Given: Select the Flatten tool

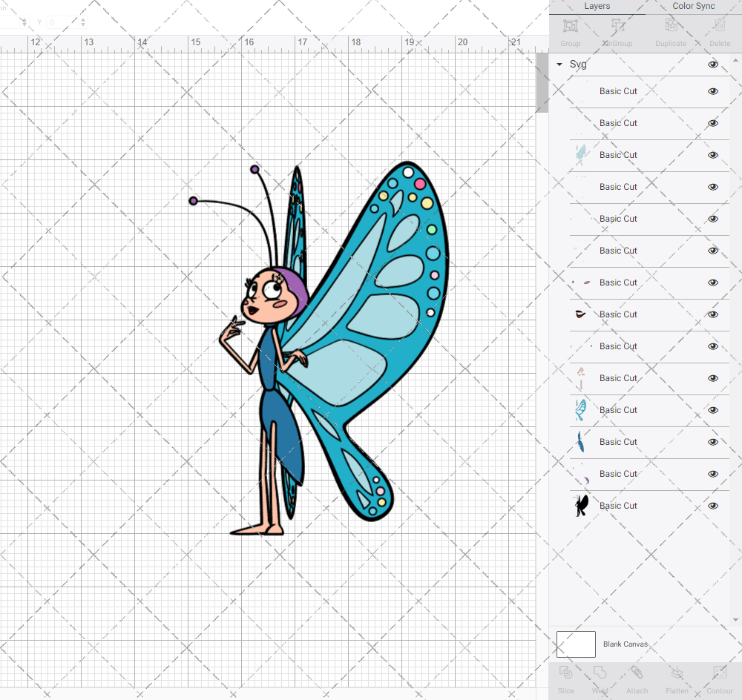Looking at the screenshot, I should [677, 673].
